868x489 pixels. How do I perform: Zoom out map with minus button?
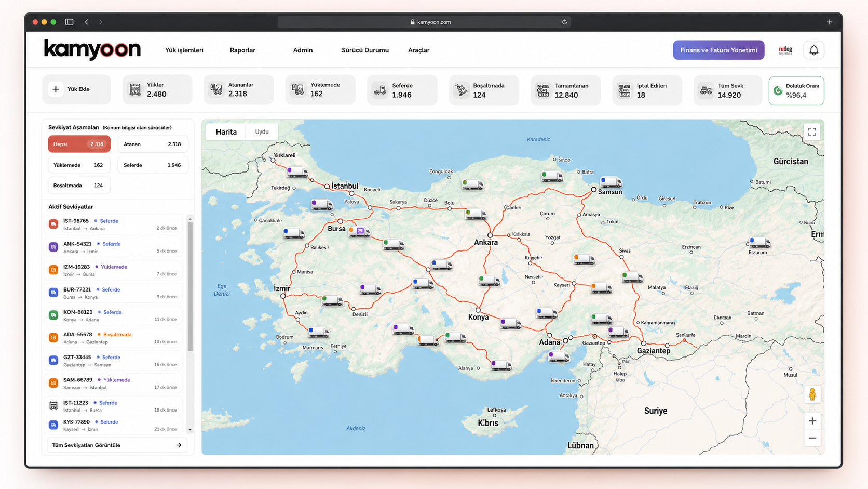812,438
